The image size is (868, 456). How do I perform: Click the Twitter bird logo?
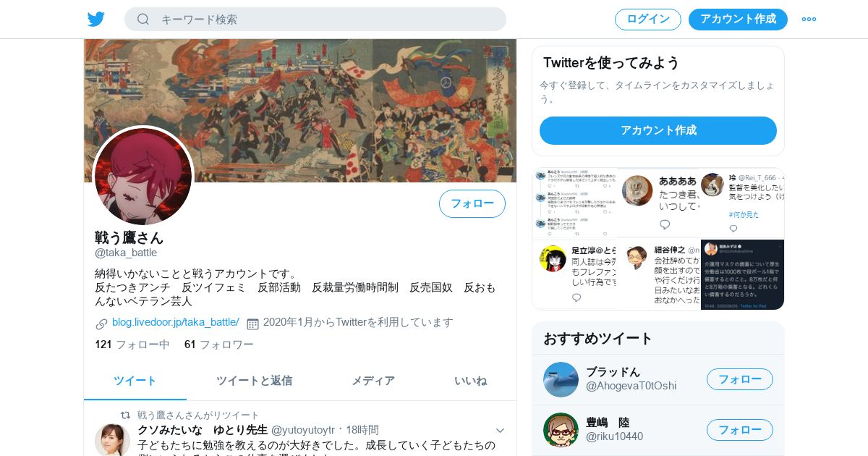(x=96, y=19)
